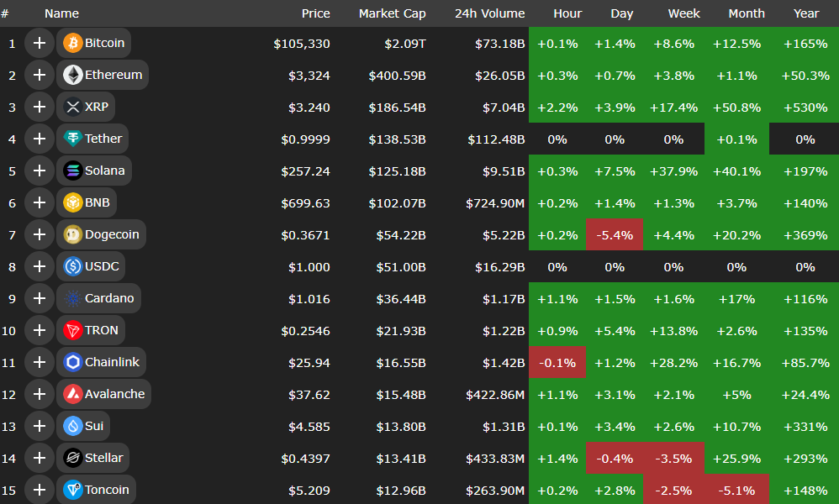Sort by the Price column header

(316, 13)
